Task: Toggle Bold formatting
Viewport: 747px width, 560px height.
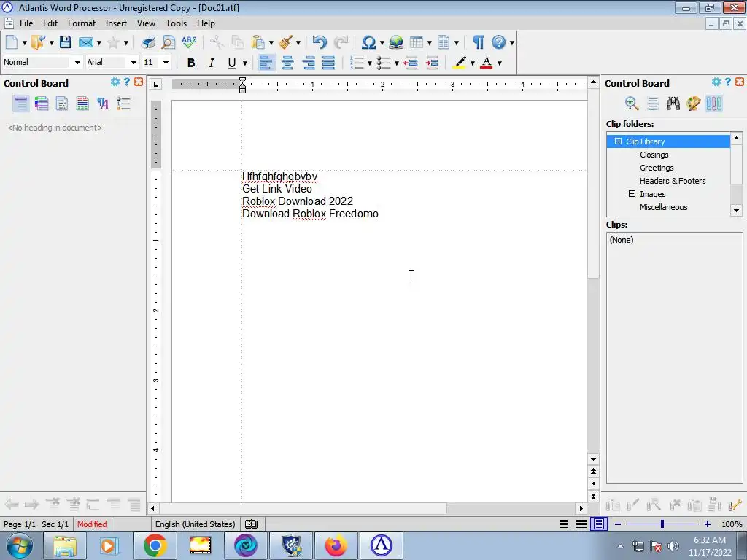Action: coord(191,63)
